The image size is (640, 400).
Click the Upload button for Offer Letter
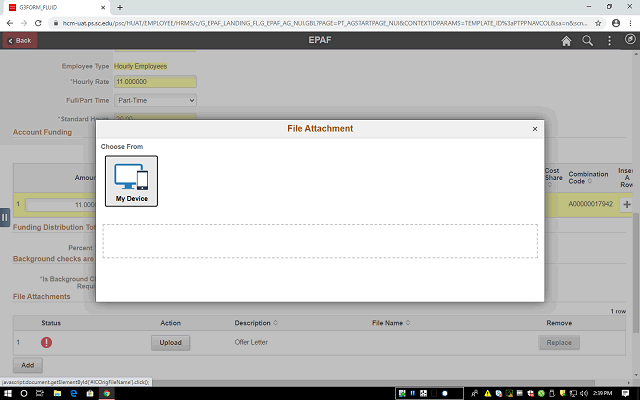tap(171, 343)
